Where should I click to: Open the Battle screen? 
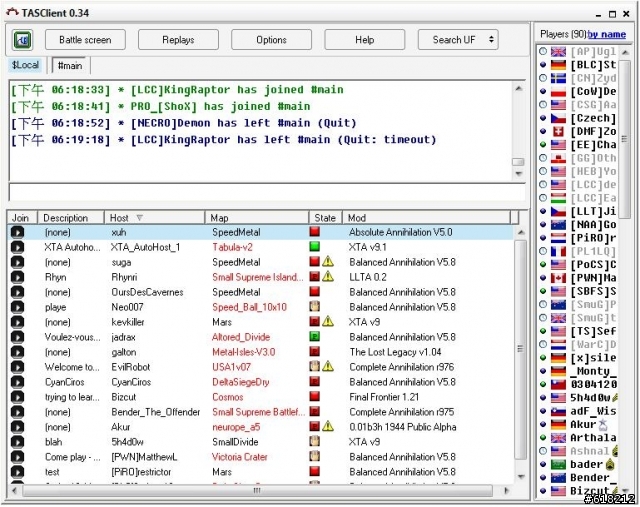(x=85, y=40)
